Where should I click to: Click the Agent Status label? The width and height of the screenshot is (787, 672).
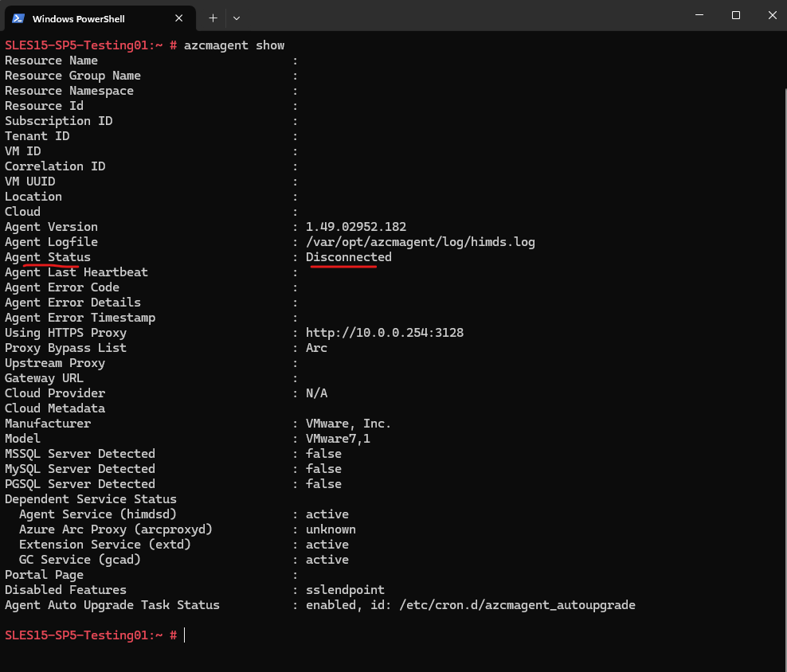coord(48,257)
